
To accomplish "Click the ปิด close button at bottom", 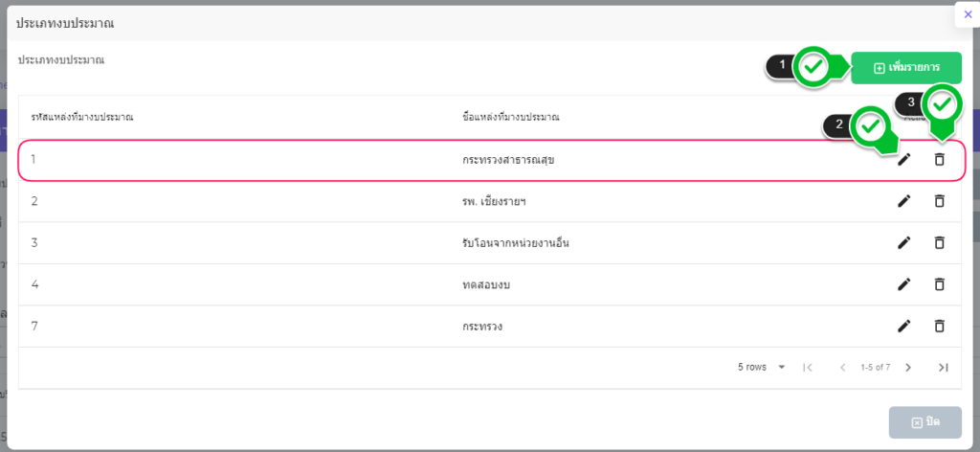I will pyautogui.click(x=924, y=422).
